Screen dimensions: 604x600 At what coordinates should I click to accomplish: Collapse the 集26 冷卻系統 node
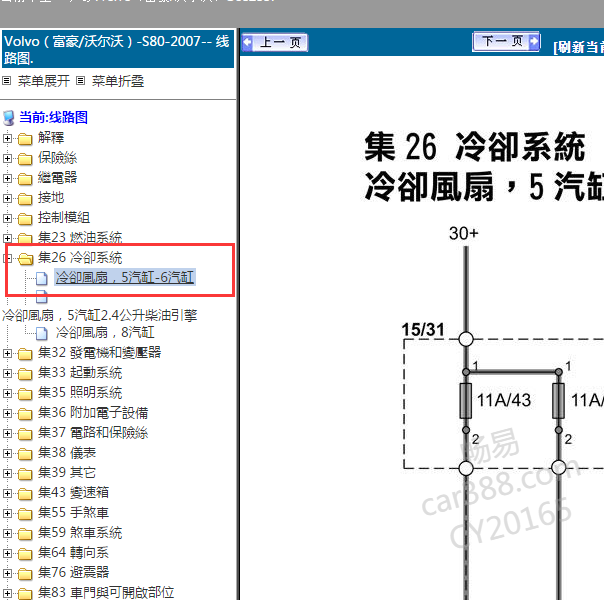click(x=8, y=258)
